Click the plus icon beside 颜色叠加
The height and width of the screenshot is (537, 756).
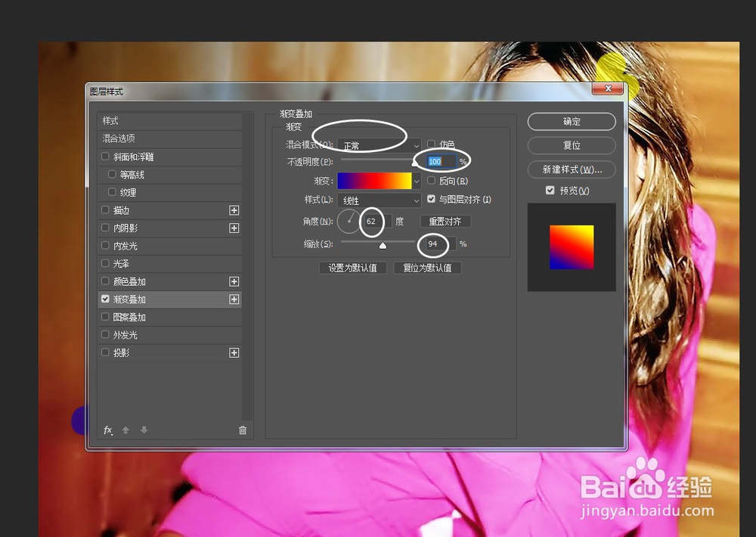[x=234, y=281]
